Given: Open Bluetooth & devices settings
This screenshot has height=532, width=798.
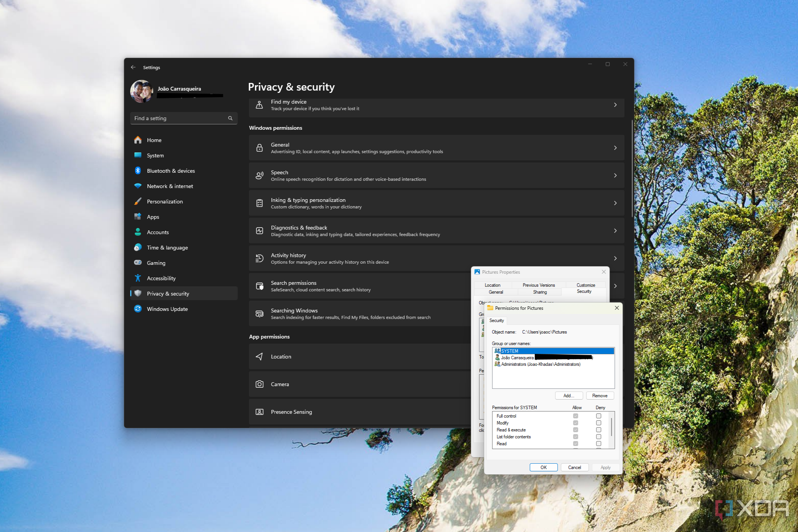Looking at the screenshot, I should (x=184, y=171).
